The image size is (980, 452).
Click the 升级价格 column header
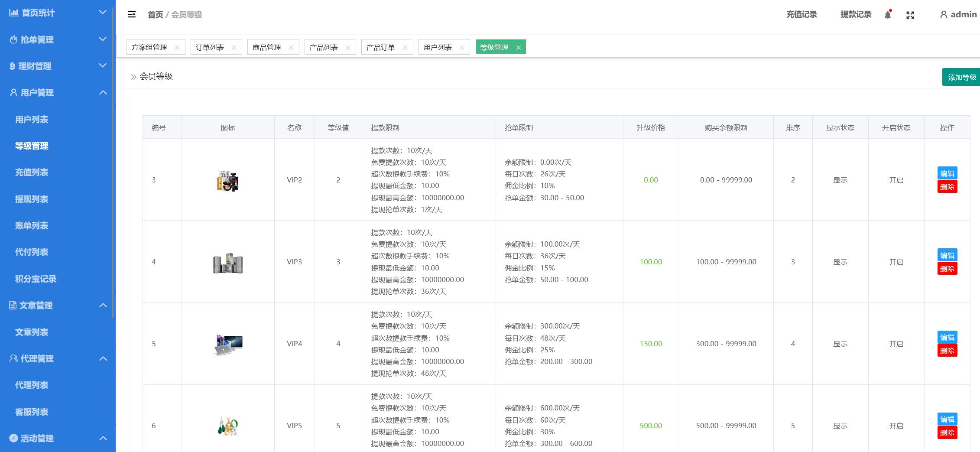(651, 127)
